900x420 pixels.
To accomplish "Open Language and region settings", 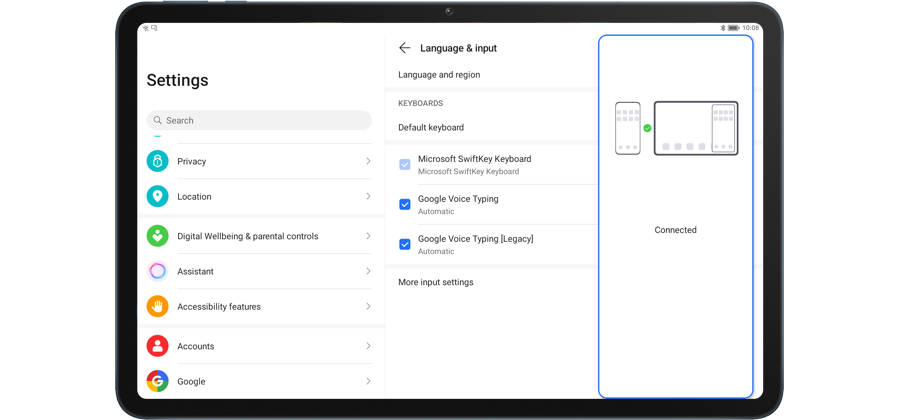I will 439,75.
